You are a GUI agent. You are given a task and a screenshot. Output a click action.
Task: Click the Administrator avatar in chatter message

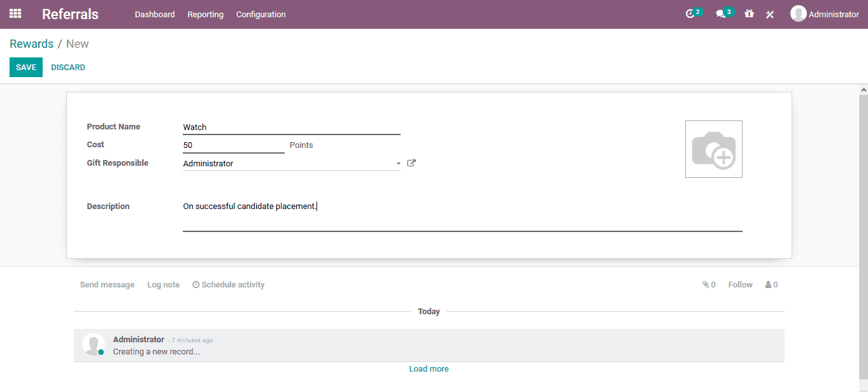click(x=94, y=344)
